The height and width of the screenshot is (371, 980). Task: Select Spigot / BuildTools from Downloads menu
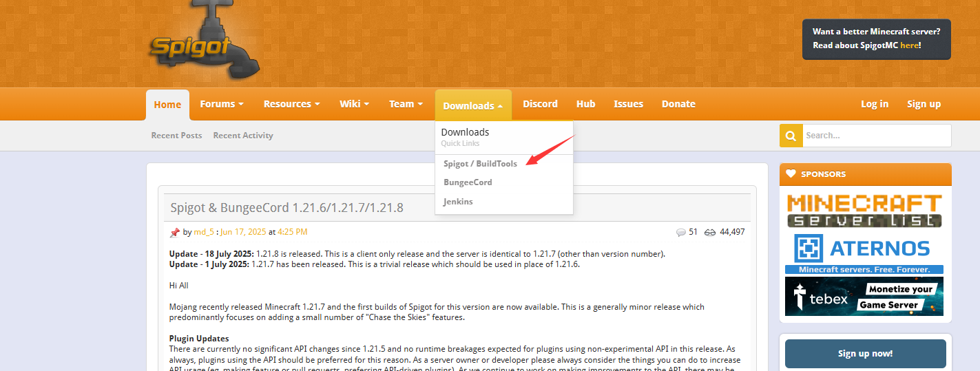[480, 164]
